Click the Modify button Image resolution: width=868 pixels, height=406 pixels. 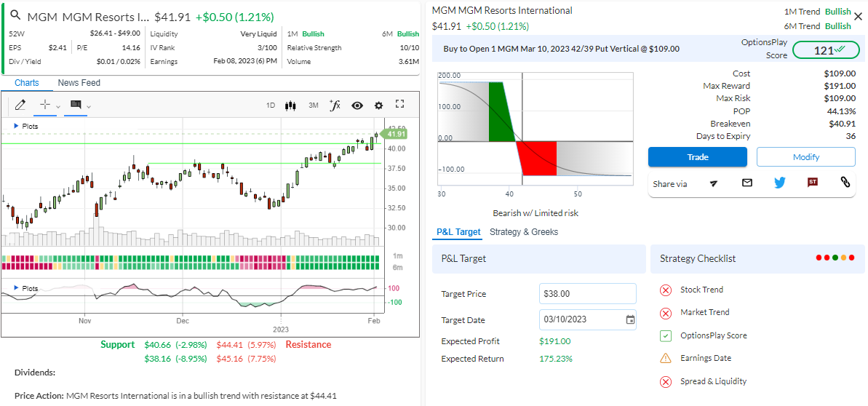pyautogui.click(x=806, y=156)
